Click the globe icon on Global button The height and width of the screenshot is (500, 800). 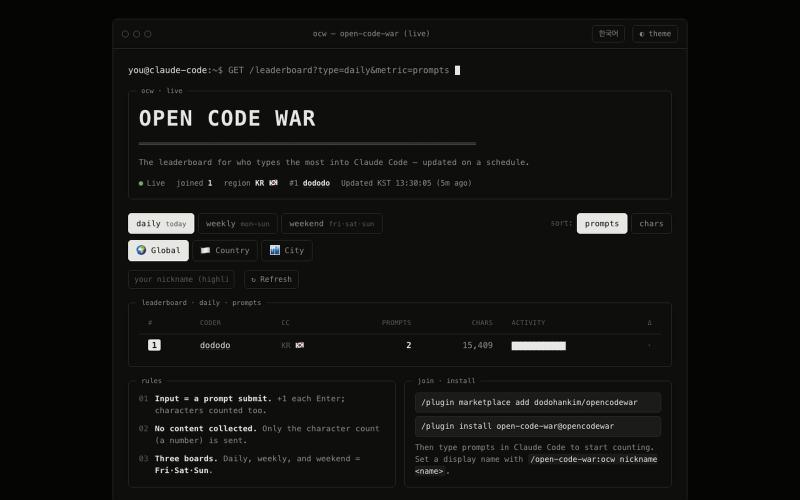(x=141, y=250)
